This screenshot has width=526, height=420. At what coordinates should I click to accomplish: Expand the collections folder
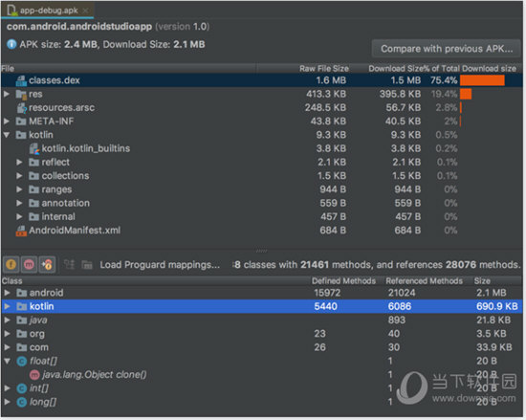coord(19,176)
